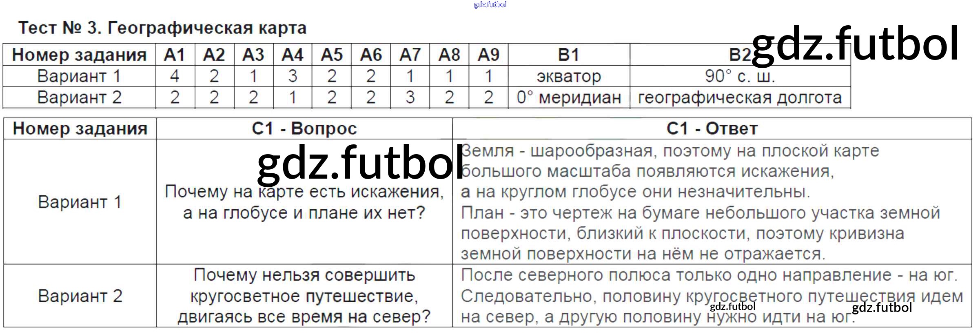Click the '0° меридиан' answer cell
This screenshot has height=334, width=980.
pos(568,97)
